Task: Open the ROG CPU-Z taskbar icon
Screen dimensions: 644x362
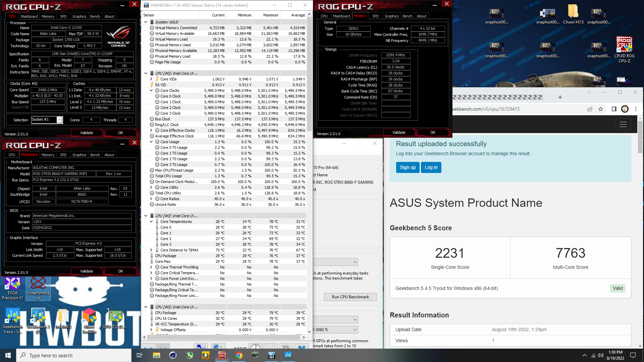Action: click(222, 355)
